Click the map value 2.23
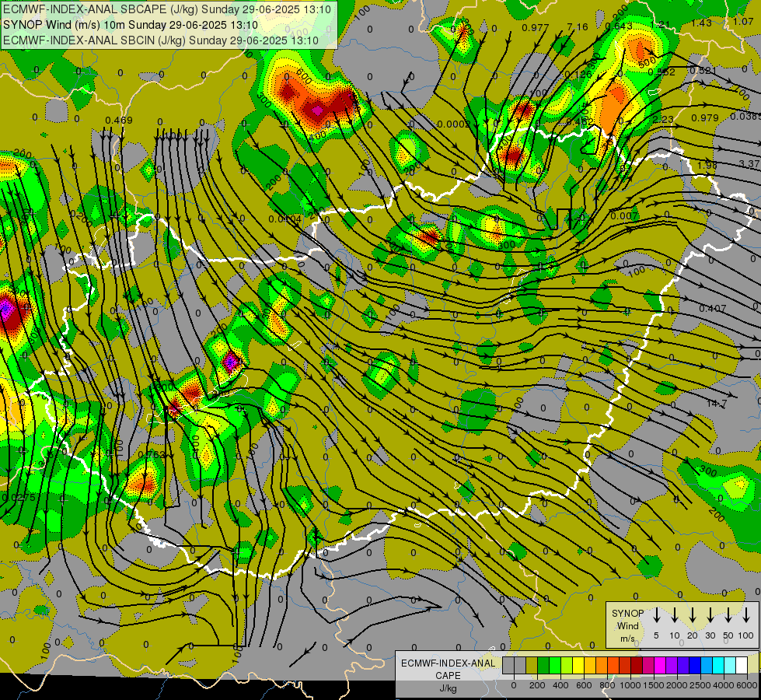 (x=663, y=119)
